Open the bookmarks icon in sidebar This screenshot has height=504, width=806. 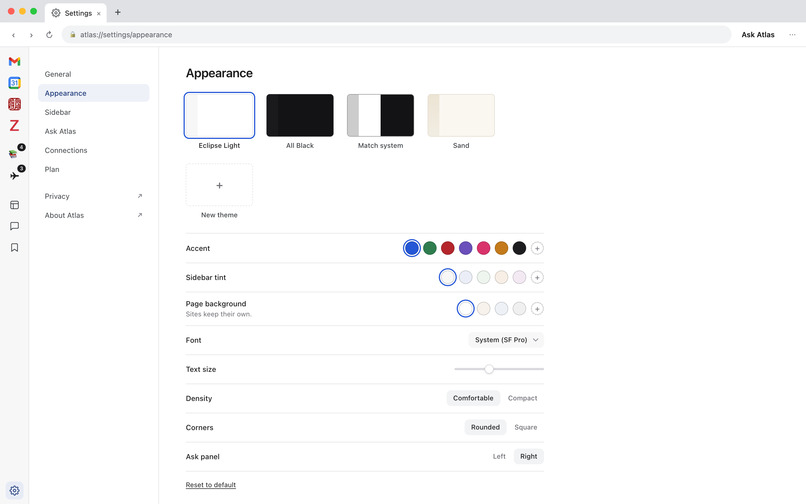coord(14,247)
